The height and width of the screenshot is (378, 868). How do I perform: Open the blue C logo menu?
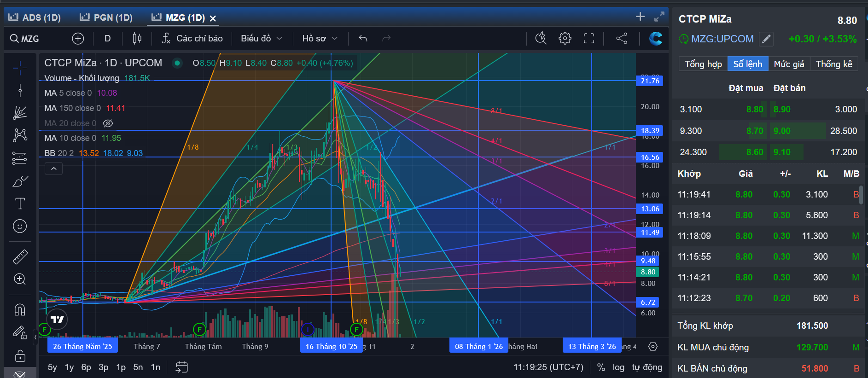pyautogui.click(x=656, y=39)
